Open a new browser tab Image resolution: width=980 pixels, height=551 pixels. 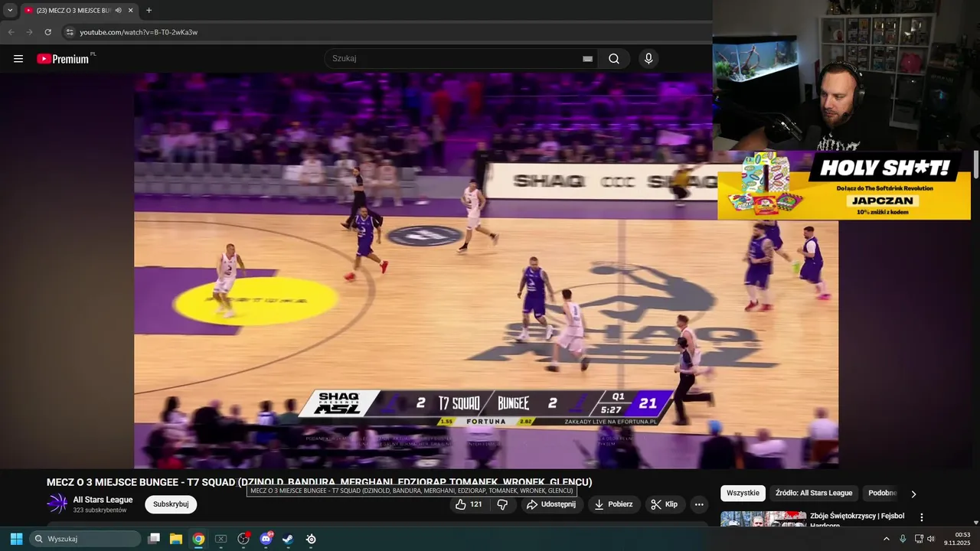click(x=149, y=11)
